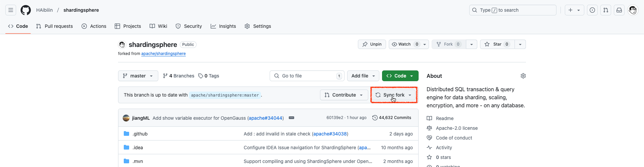Switch to the Security tab
This screenshot has height=167, width=644.
point(189,26)
